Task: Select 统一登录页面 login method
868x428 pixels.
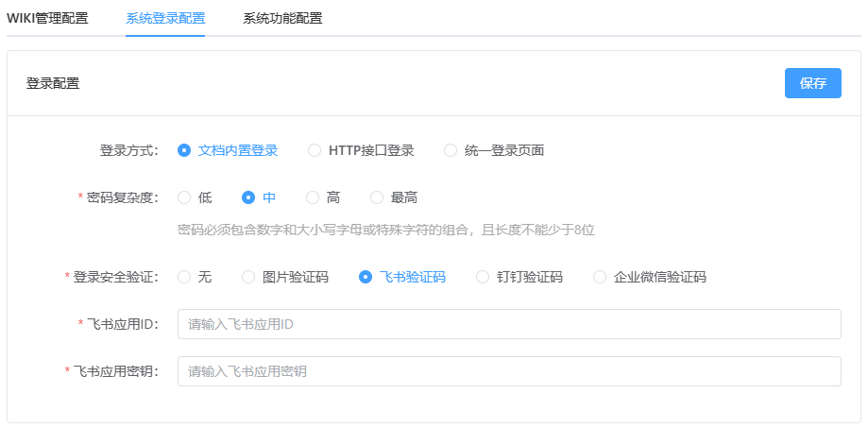Action: pos(494,150)
